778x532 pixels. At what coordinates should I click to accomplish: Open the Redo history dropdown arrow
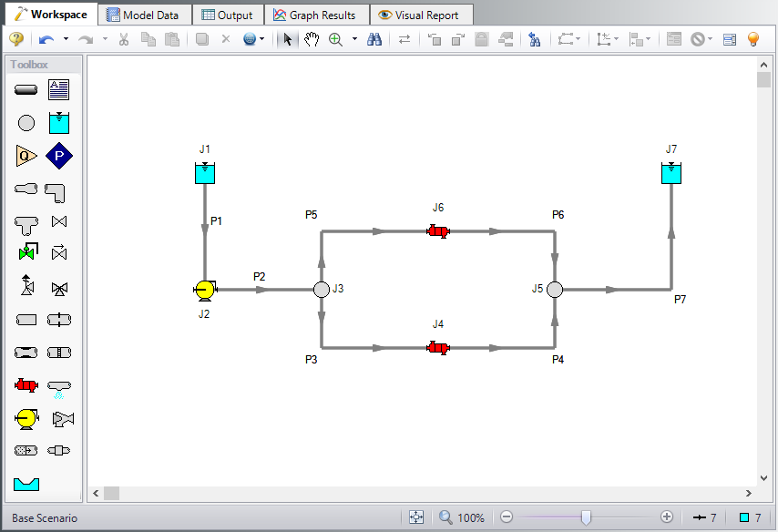tap(105, 38)
